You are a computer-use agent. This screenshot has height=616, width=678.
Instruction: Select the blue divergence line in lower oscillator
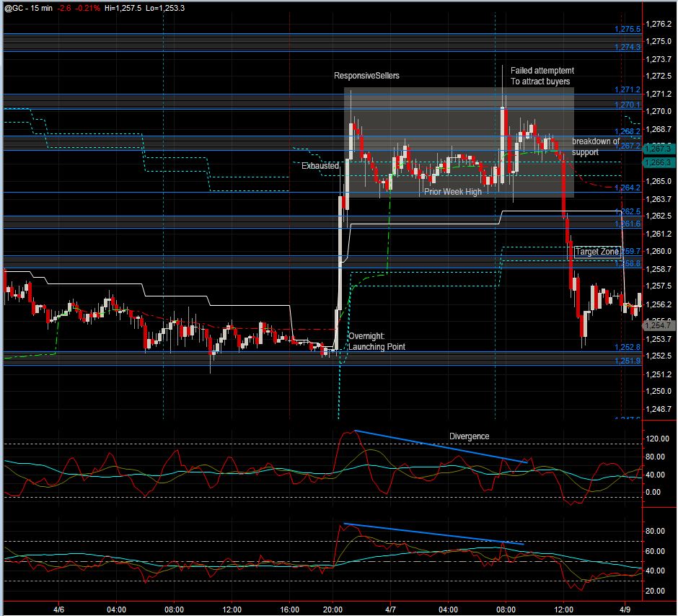[x=433, y=534]
